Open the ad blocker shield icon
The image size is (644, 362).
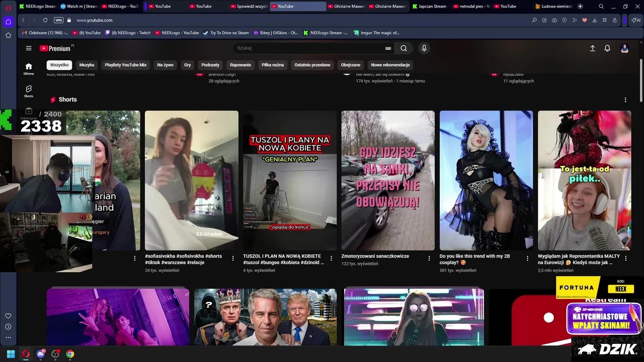point(564,20)
